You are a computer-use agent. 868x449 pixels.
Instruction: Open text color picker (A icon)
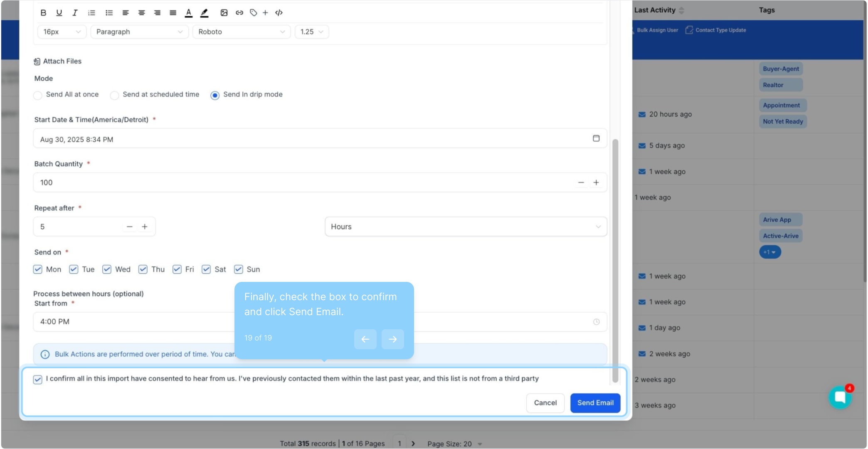click(x=188, y=12)
